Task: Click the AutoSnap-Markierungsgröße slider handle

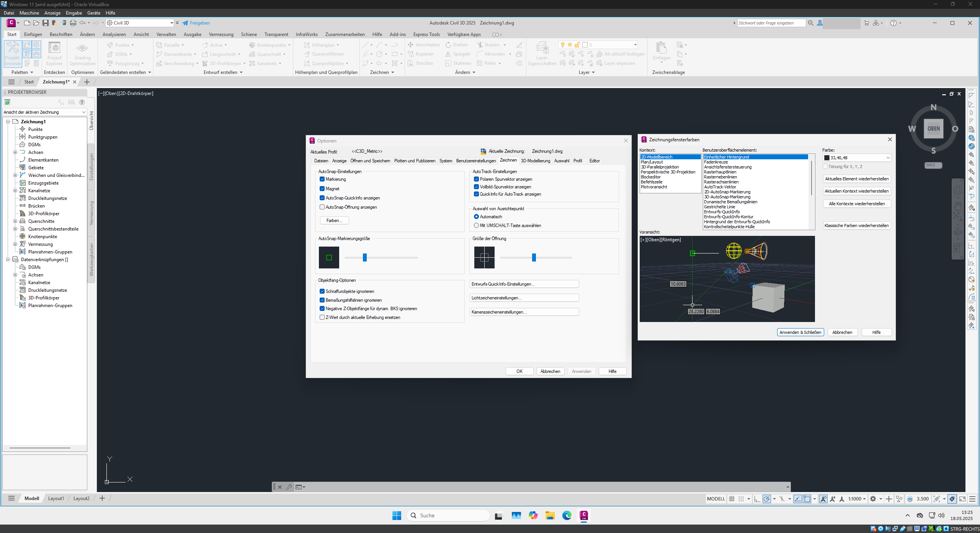Action: [x=365, y=258]
